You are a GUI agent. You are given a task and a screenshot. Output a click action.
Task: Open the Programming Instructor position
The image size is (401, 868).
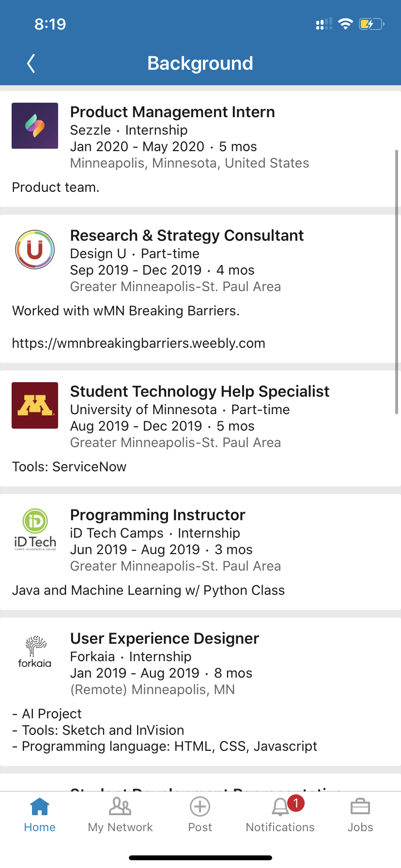(x=158, y=515)
